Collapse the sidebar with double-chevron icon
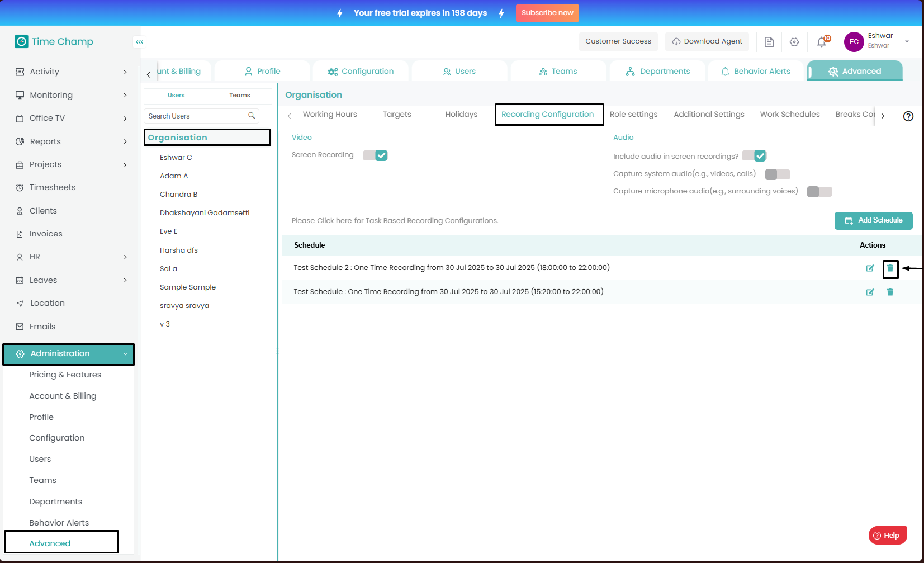Image resolution: width=924 pixels, height=563 pixels. (139, 42)
